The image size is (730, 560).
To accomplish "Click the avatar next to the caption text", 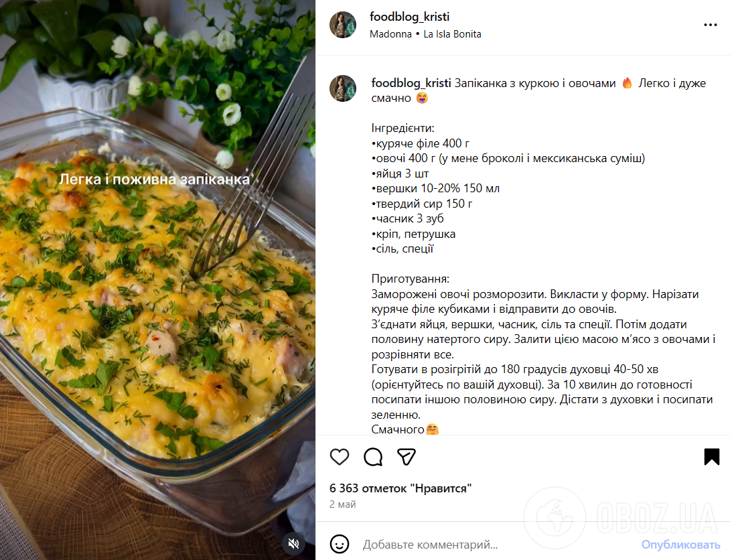I will tap(342, 88).
